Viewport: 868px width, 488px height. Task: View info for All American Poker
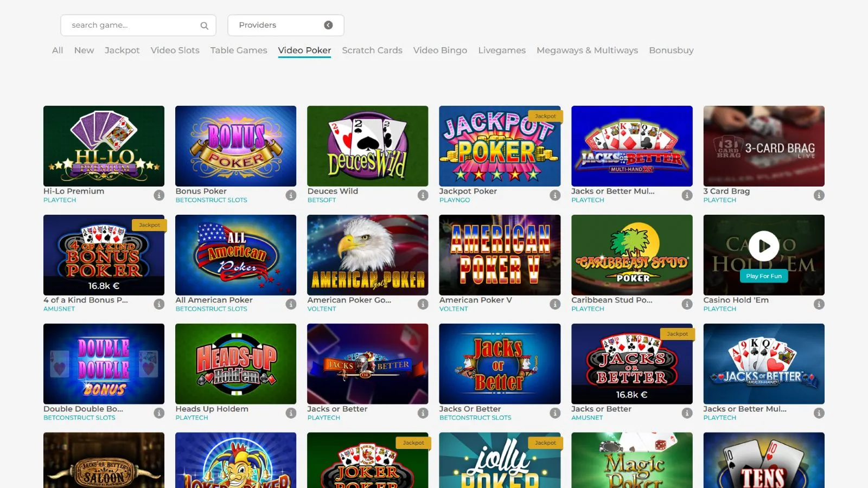coord(291,304)
